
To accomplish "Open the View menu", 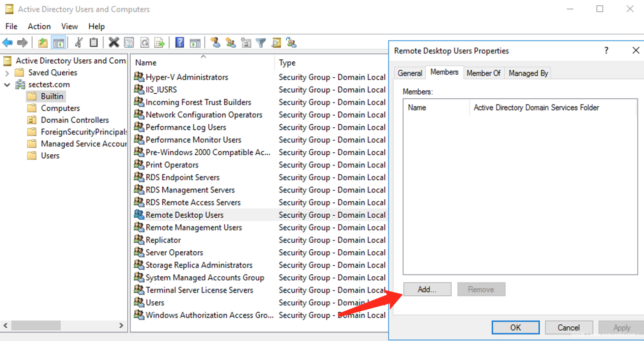I will coord(69,26).
